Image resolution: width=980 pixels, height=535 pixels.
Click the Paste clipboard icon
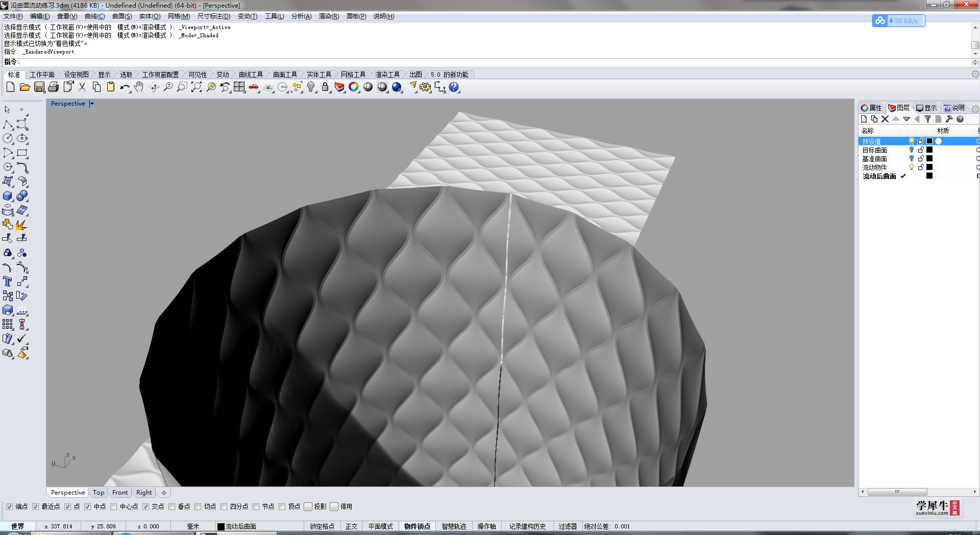[111, 87]
